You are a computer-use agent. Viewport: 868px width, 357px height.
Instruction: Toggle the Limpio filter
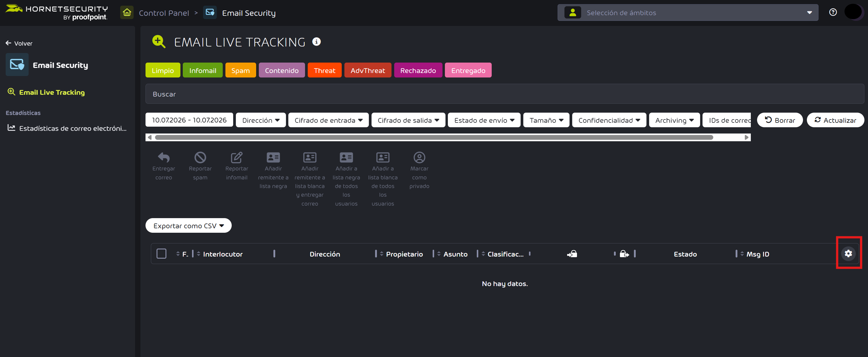coord(163,70)
